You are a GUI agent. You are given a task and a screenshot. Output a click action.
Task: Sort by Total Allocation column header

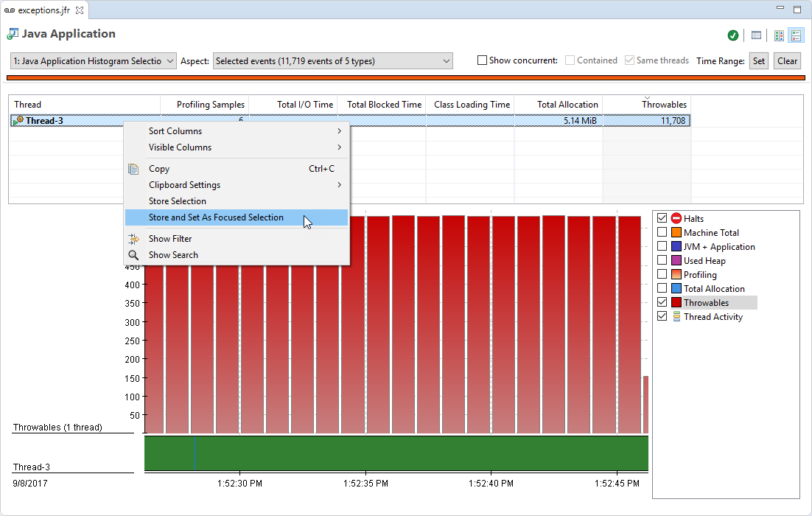click(559, 104)
